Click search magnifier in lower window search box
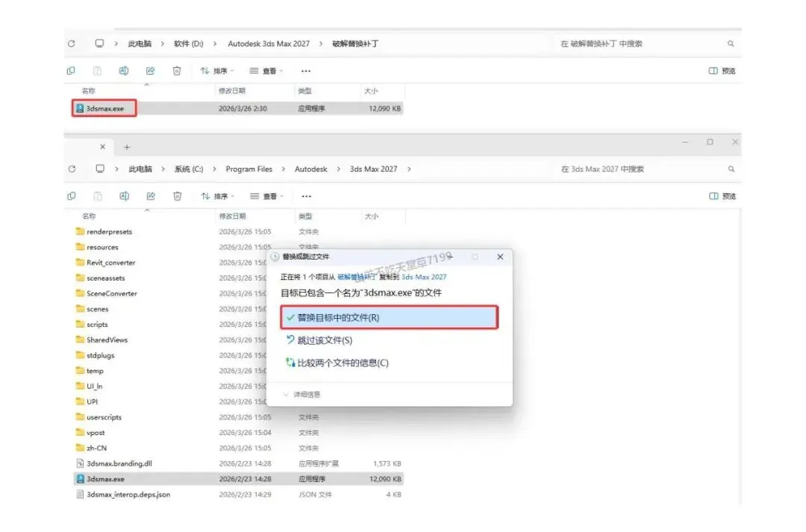This screenshot has width=806, height=532. click(x=731, y=169)
